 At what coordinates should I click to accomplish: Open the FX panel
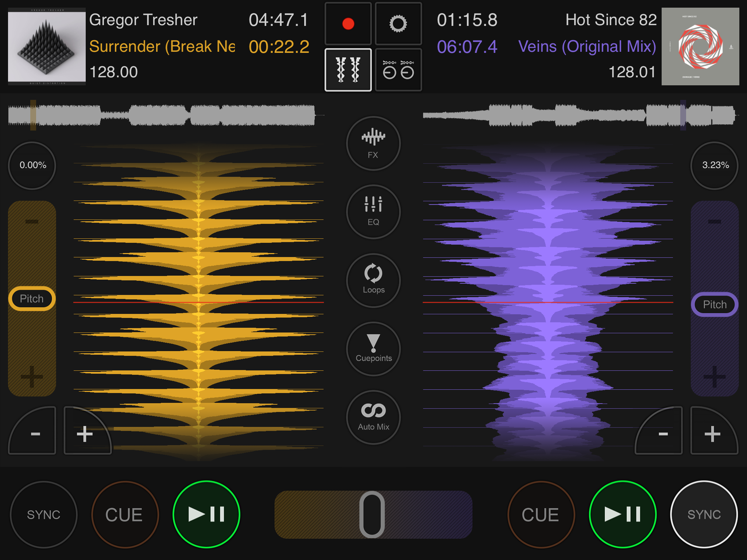click(x=373, y=143)
